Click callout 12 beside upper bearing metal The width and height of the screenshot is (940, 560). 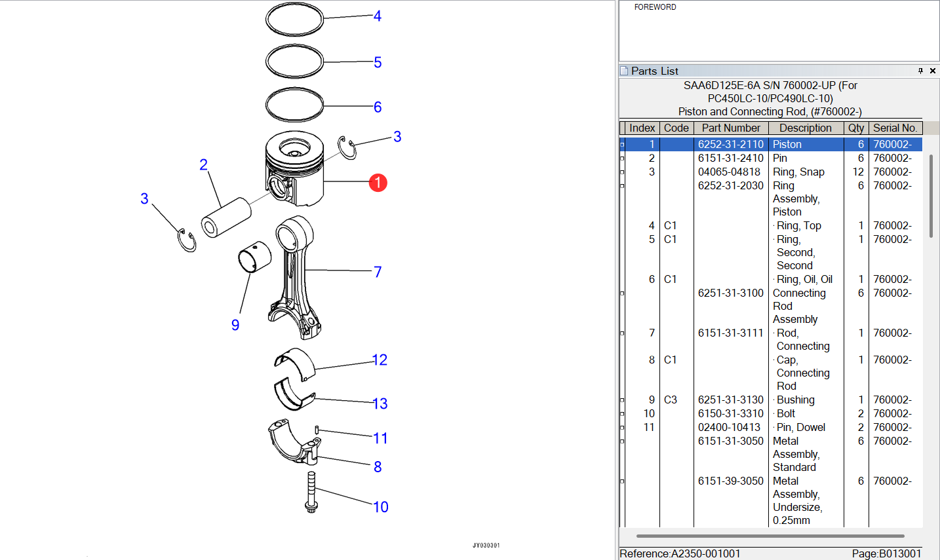[x=380, y=360]
